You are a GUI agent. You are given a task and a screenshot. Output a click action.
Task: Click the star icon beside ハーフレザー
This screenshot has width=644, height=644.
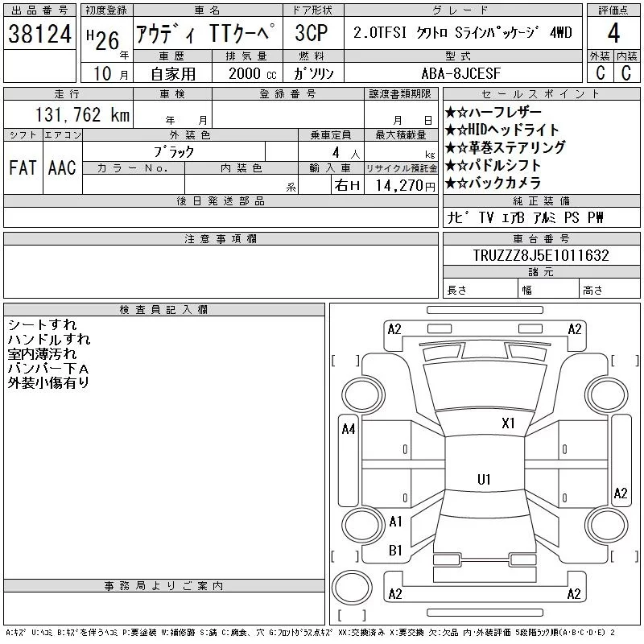tap(451, 113)
